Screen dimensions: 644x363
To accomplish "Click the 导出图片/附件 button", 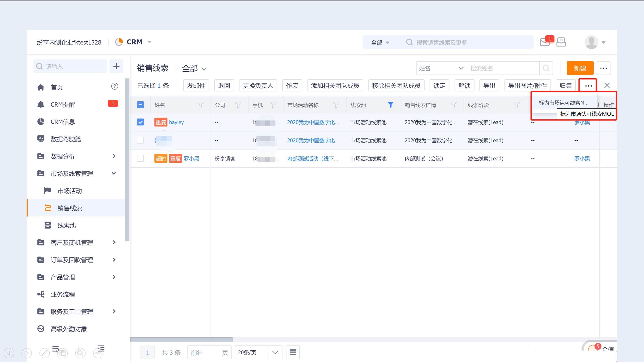I will pyautogui.click(x=527, y=86).
